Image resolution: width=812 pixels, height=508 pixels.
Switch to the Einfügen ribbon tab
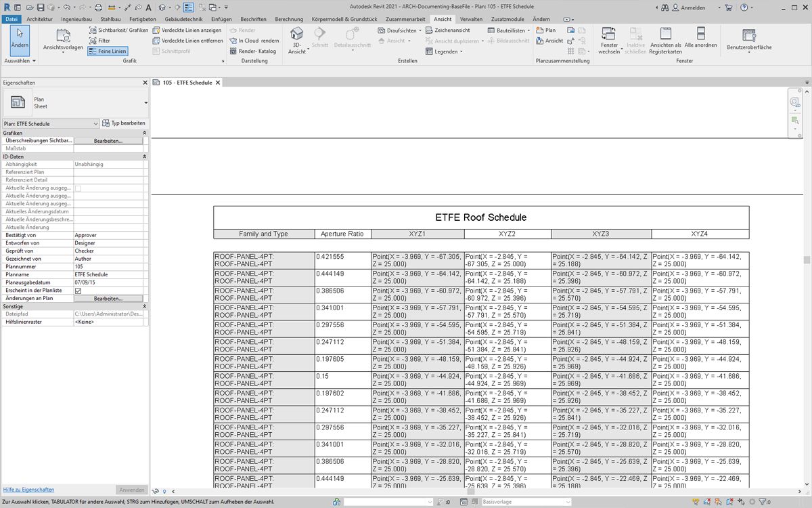221,19
